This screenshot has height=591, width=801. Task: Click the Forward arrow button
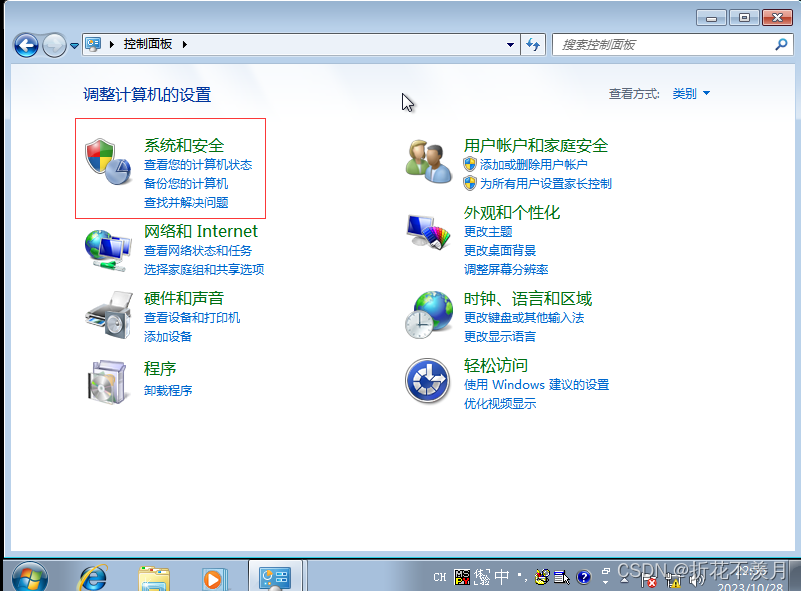pyautogui.click(x=54, y=45)
